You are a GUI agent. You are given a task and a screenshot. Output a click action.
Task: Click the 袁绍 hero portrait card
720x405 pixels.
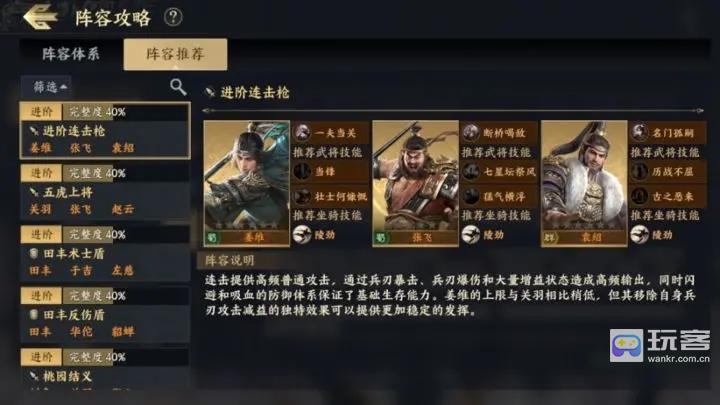click(584, 183)
